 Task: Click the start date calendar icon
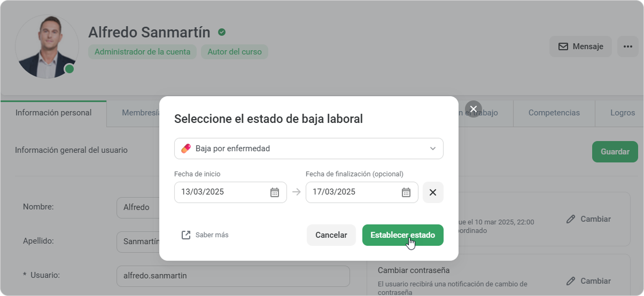tap(275, 192)
